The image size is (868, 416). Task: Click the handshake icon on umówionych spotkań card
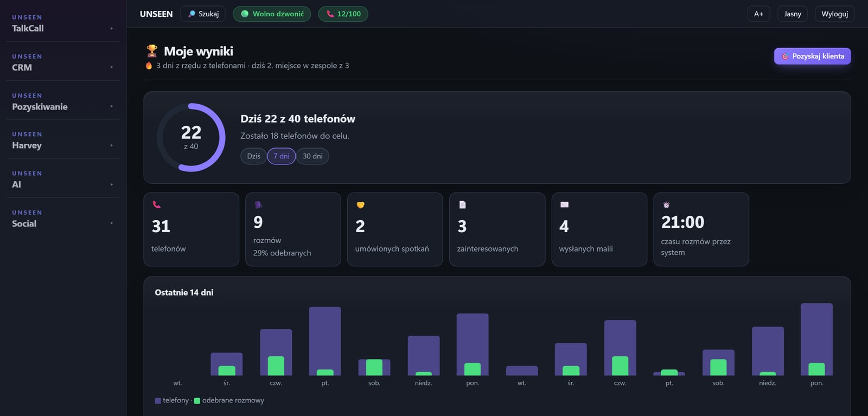(x=360, y=204)
